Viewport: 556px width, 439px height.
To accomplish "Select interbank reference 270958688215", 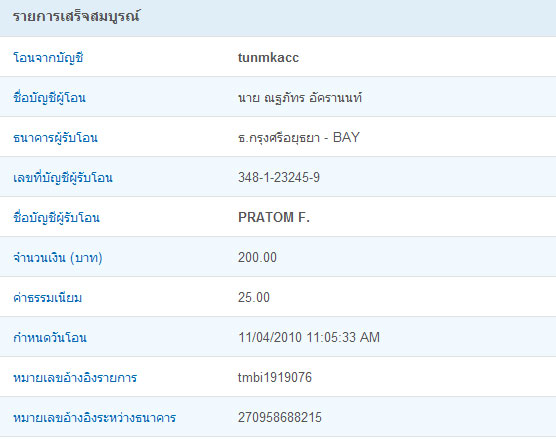I will click(x=280, y=417).
